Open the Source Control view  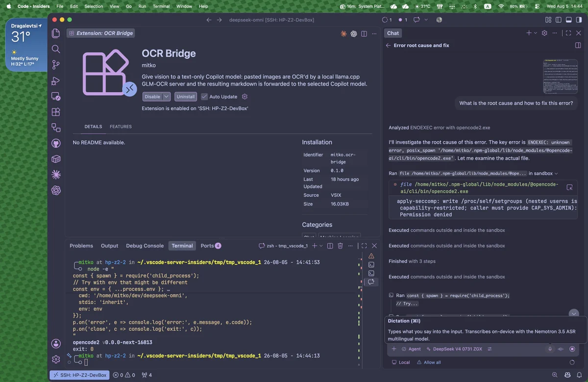pos(56,65)
